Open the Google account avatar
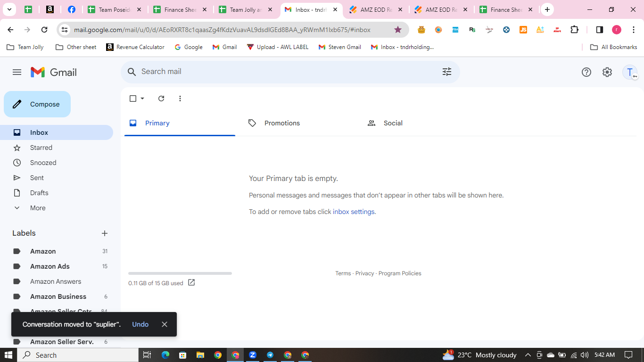Viewport: 644px width, 362px height. pos(630,72)
